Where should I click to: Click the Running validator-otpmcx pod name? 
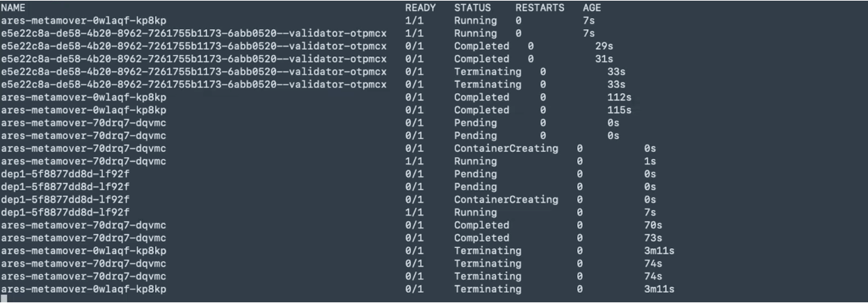(193, 33)
